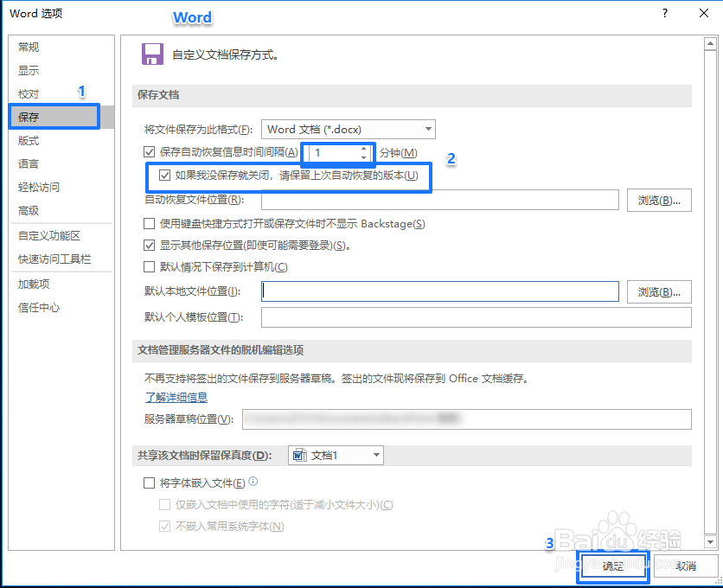Close the Word 选项 dialog
The height and width of the screenshot is (588, 723).
(x=704, y=13)
